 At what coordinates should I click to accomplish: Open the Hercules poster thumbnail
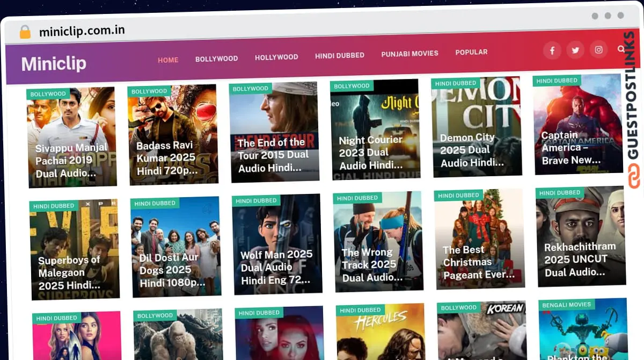(381, 333)
